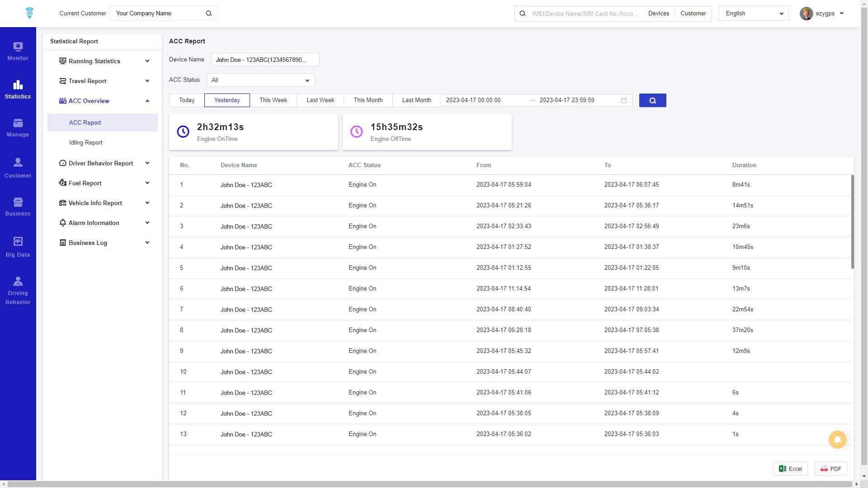This screenshot has height=488, width=868.
Task: Click the Device Name input field
Action: [265, 60]
